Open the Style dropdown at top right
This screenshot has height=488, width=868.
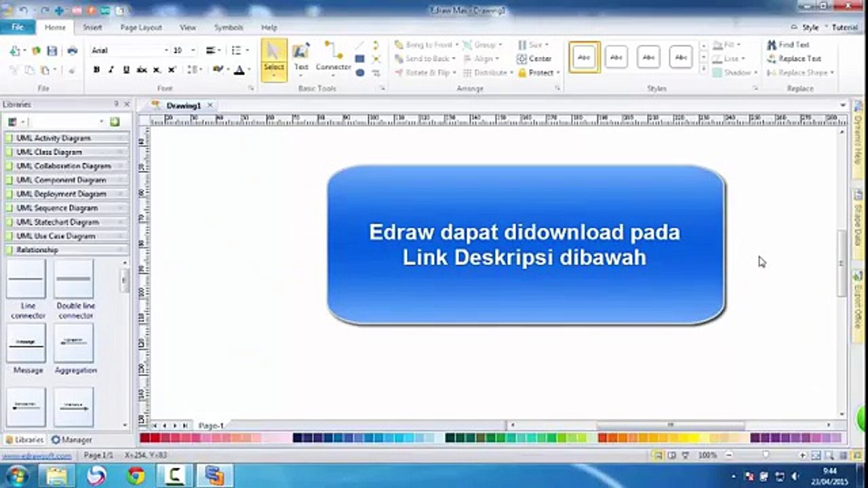(x=814, y=28)
